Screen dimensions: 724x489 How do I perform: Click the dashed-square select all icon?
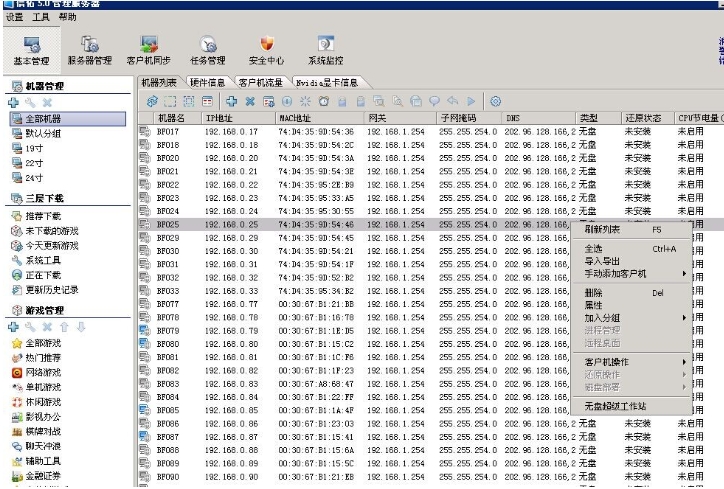click(x=170, y=101)
